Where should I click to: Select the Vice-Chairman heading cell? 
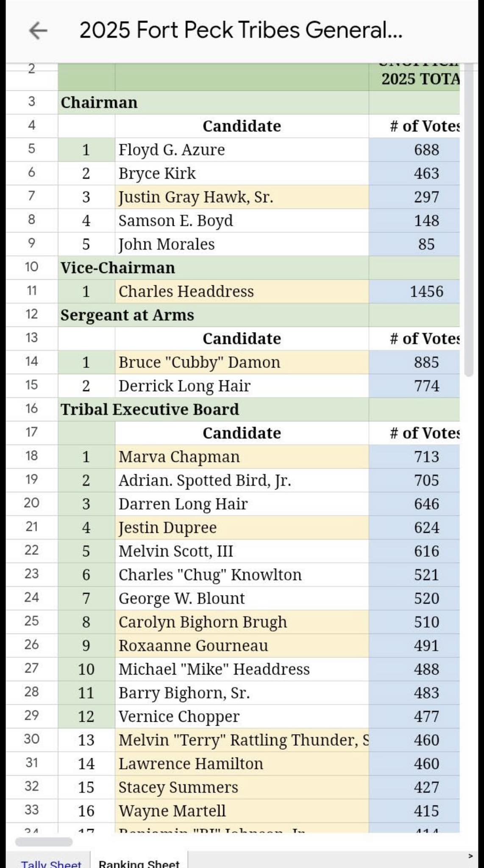click(x=213, y=268)
